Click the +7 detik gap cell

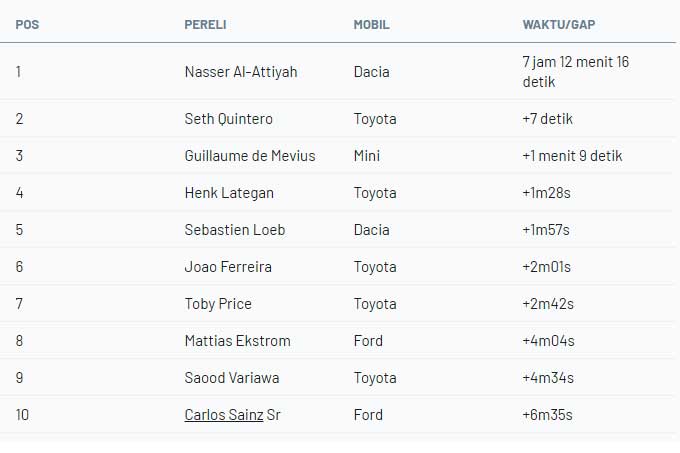[547, 119]
